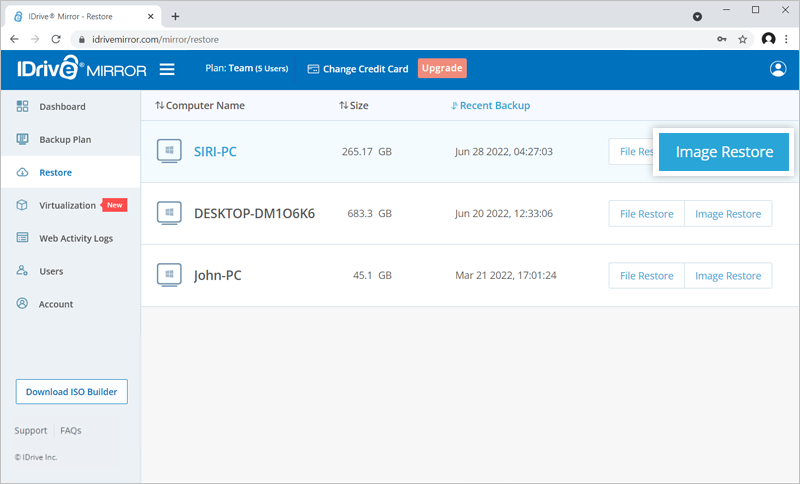Click Download ISO Builder button
Image resolution: width=800 pixels, height=484 pixels.
71,392
